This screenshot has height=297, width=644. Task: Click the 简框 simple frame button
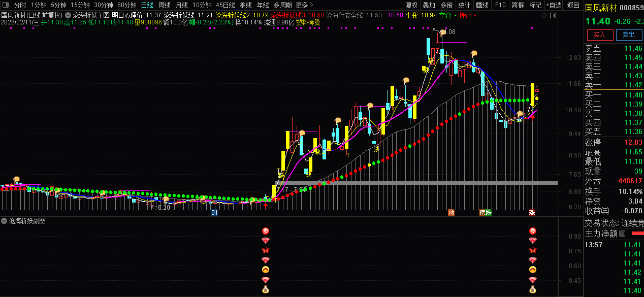[518, 5]
